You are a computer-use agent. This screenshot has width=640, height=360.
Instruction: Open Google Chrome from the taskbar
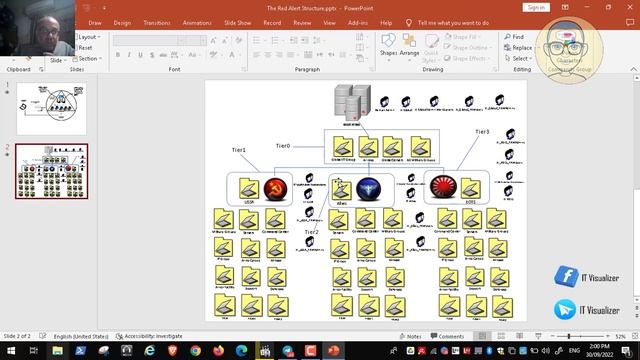tap(196, 351)
